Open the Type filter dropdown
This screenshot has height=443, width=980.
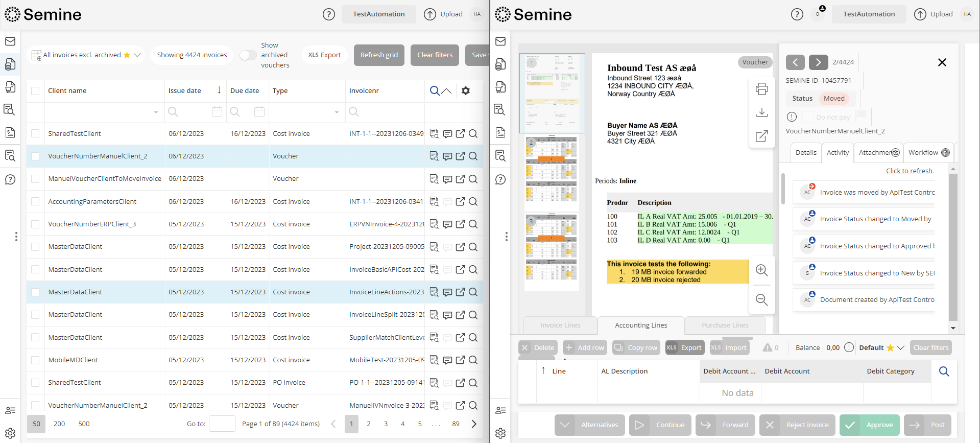pos(336,112)
